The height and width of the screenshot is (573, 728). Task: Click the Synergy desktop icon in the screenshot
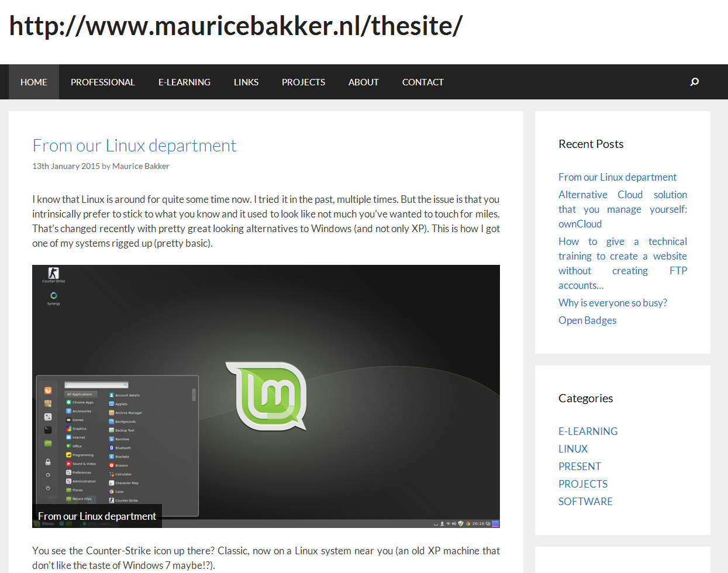point(53,298)
